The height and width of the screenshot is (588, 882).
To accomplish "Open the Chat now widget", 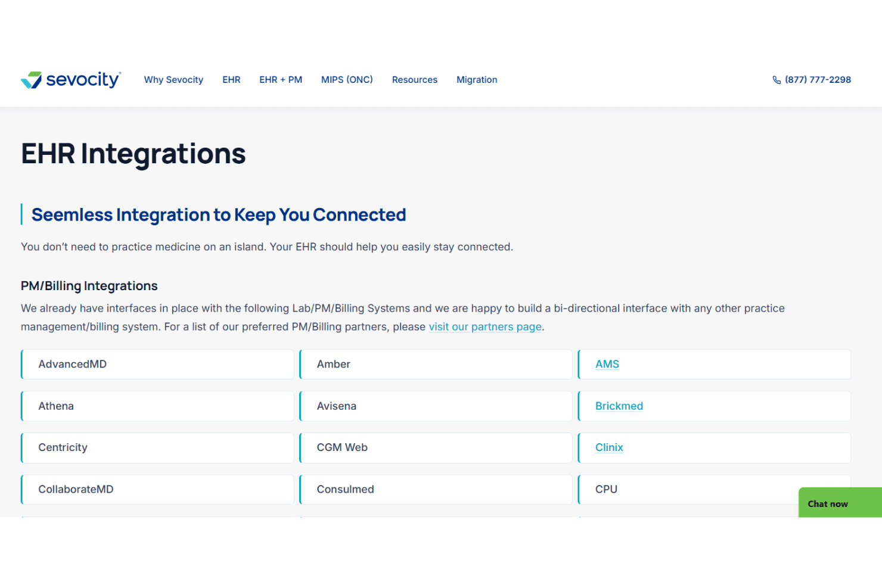I will [x=840, y=503].
